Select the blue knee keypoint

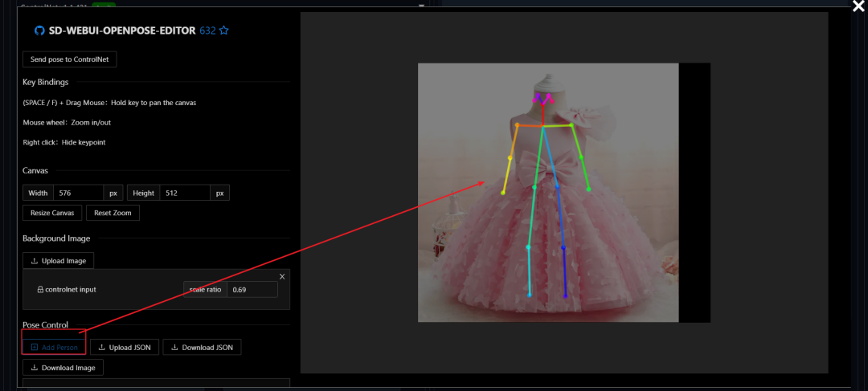click(563, 248)
